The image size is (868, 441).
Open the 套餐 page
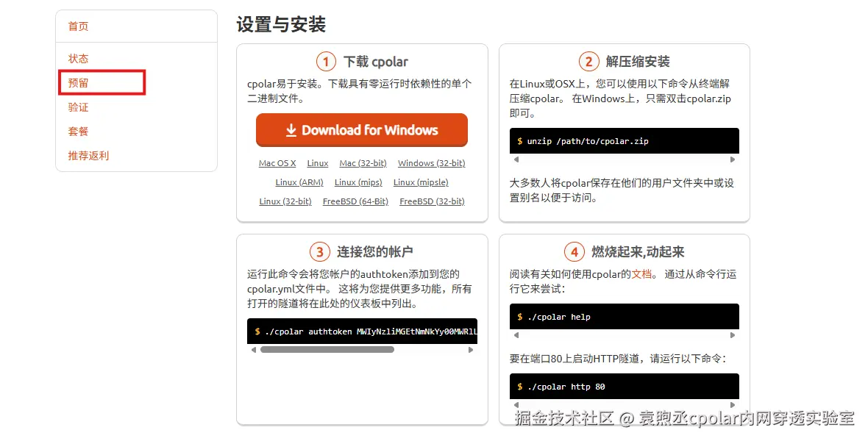[78, 132]
